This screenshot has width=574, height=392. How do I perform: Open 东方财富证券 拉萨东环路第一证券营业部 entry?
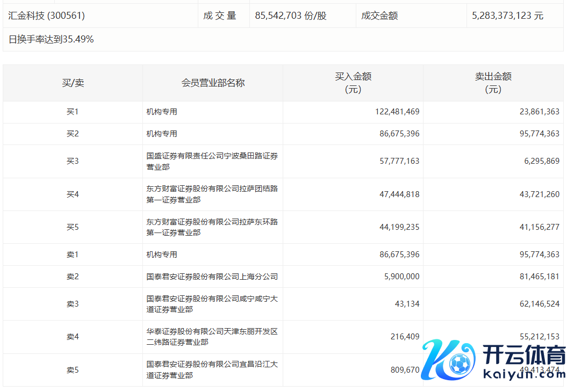[212, 227]
